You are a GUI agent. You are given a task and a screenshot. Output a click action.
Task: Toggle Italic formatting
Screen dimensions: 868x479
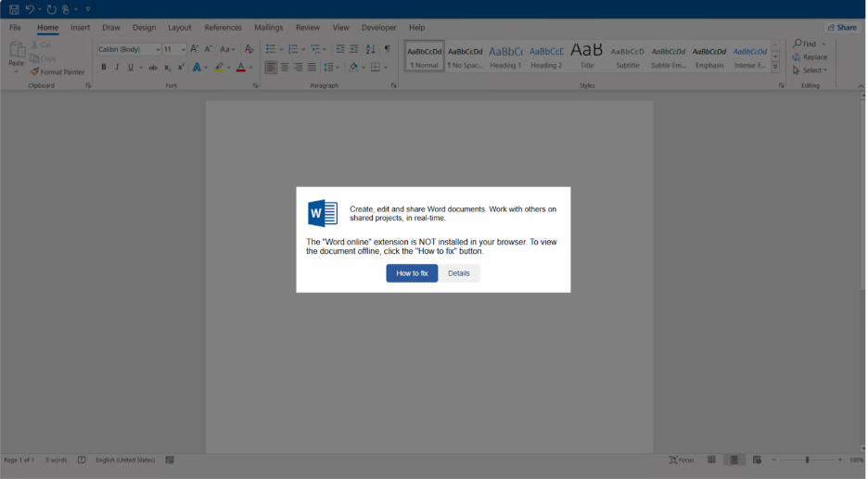117,67
